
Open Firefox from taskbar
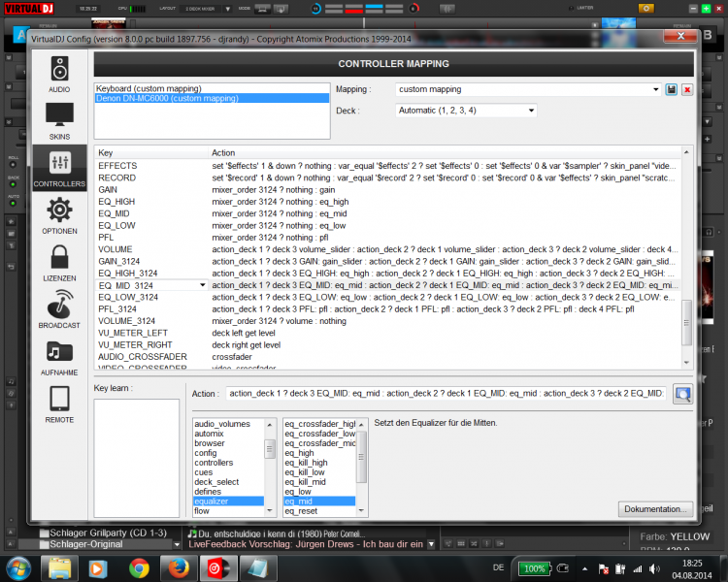click(179, 568)
